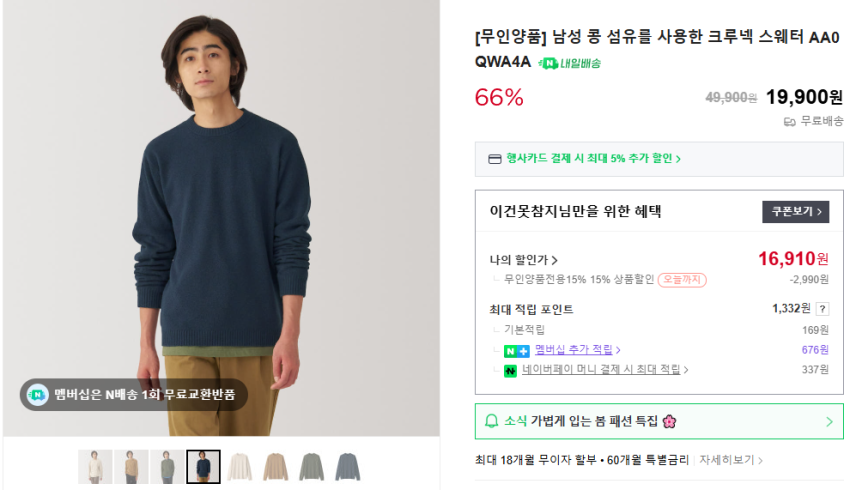
Task: Open the chevron on the 봄 패션 특집 banner
Action: click(x=829, y=421)
